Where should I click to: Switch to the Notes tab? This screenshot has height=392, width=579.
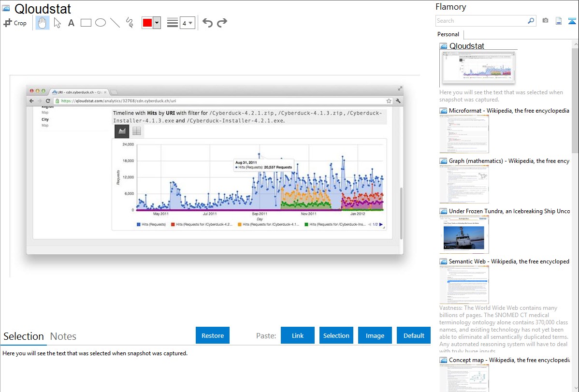pyautogui.click(x=63, y=336)
